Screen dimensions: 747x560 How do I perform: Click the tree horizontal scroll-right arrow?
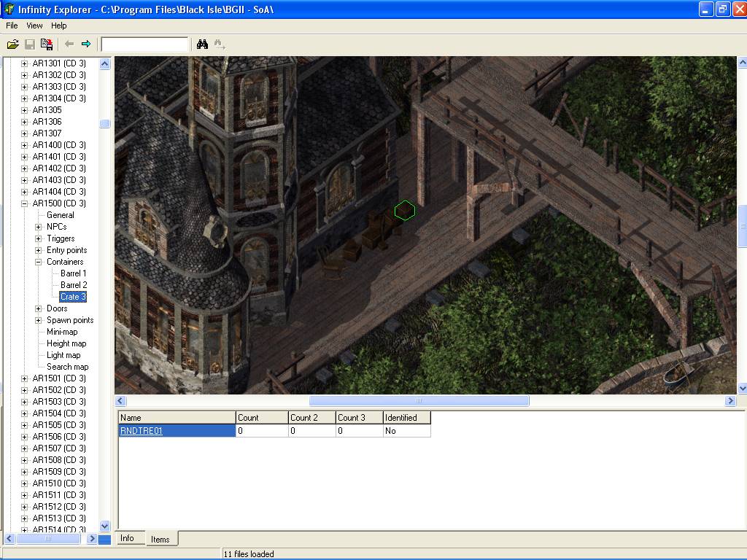[x=93, y=539]
